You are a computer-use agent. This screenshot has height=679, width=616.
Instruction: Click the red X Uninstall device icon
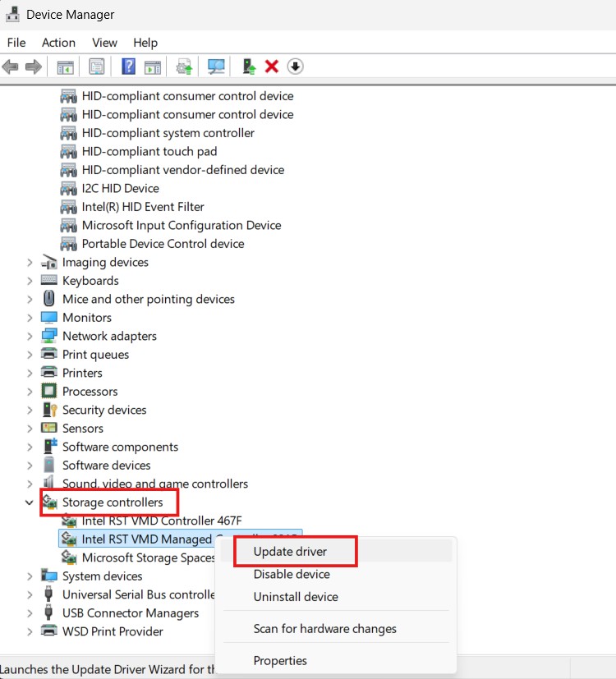pyautogui.click(x=272, y=67)
